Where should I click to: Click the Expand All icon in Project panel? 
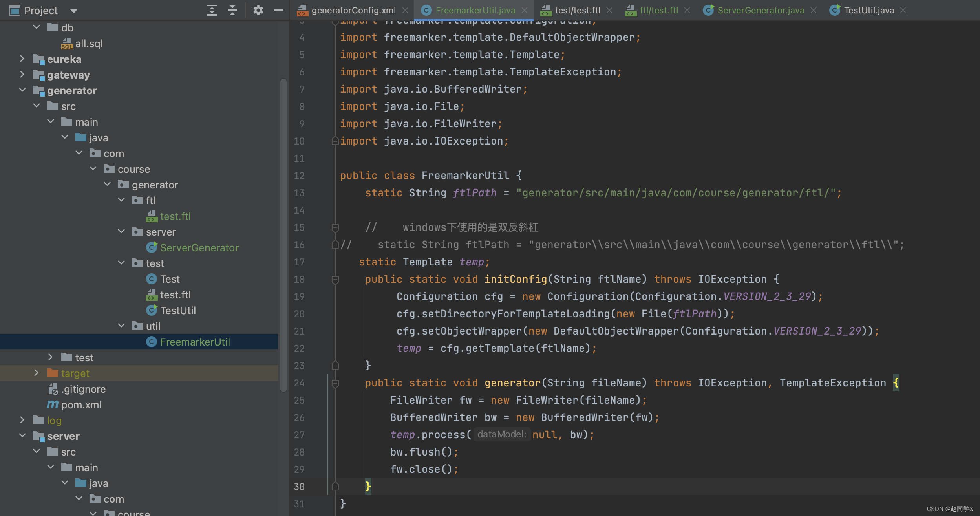pyautogui.click(x=212, y=10)
